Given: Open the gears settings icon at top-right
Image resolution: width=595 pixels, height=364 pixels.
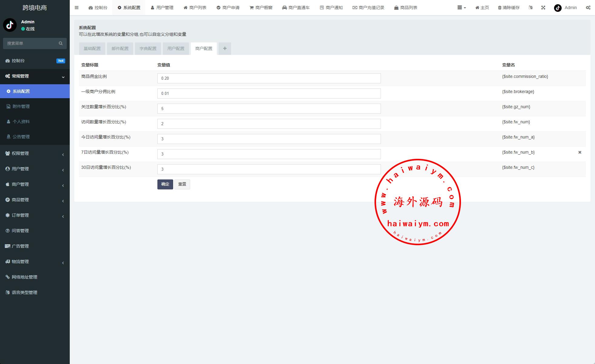Looking at the screenshot, I should coord(588,8).
